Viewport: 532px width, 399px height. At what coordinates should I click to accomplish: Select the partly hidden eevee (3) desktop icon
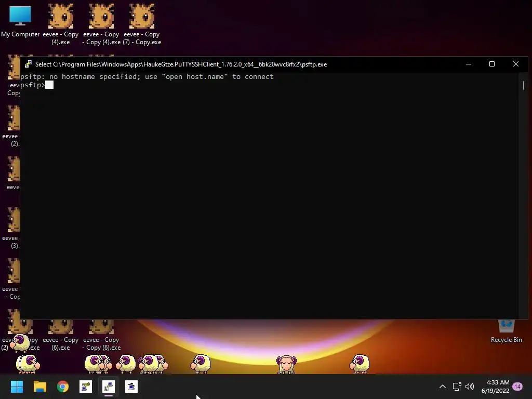[x=12, y=228]
